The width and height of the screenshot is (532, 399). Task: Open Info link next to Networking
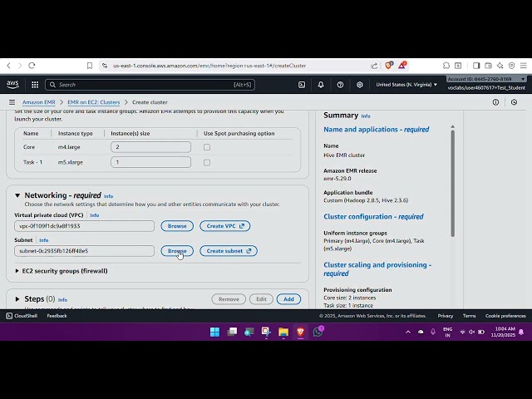(x=109, y=196)
